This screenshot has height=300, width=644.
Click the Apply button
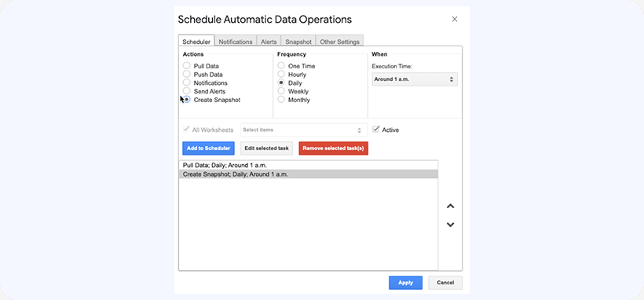coord(405,283)
